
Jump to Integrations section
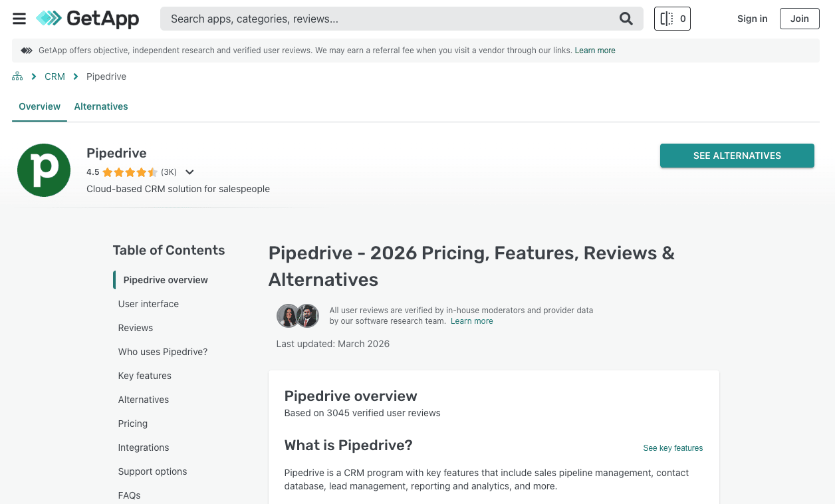coord(144,447)
